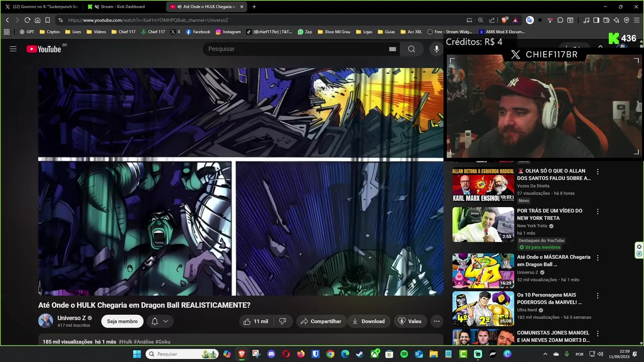Click the YouTube logo
The height and width of the screenshot is (362, 644).
pos(44,49)
